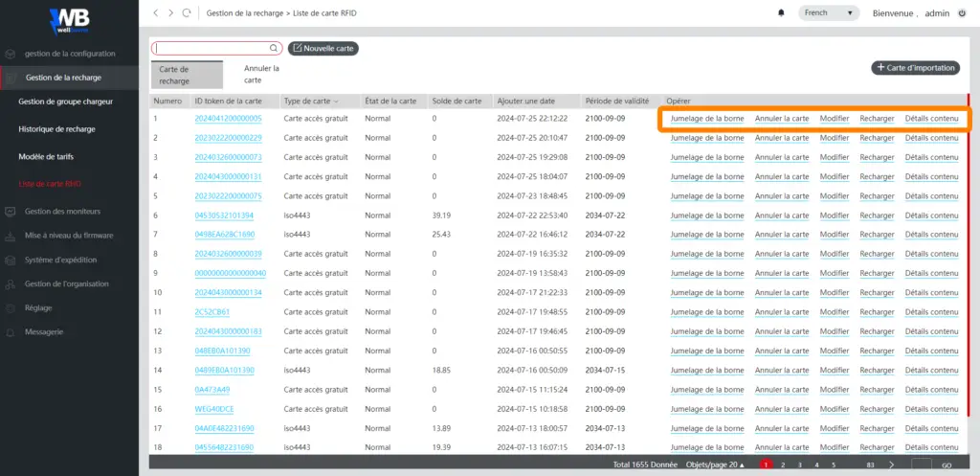The height and width of the screenshot is (476, 980).
Task: Click Recharger on row 14
Action: [x=877, y=371]
